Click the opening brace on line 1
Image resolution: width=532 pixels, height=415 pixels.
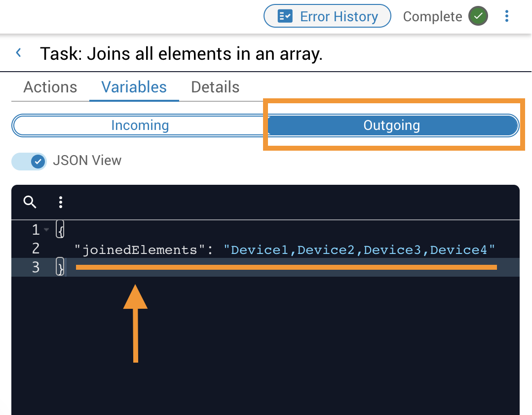[60, 230]
